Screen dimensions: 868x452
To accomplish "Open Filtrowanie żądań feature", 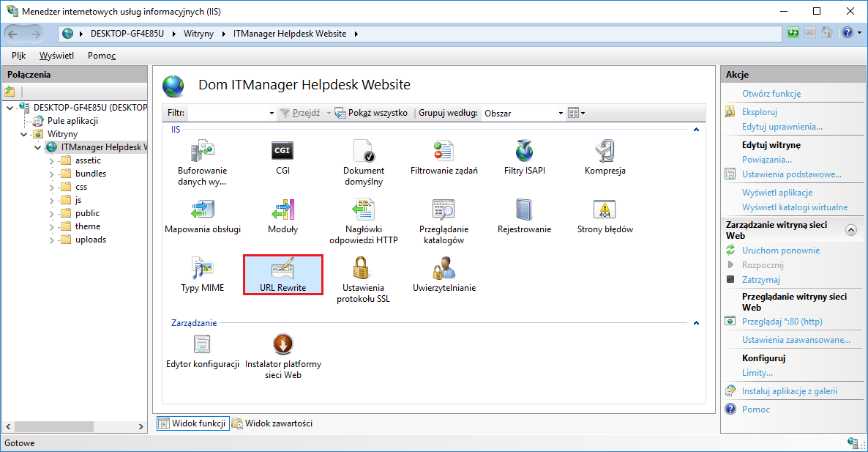I will (444, 151).
